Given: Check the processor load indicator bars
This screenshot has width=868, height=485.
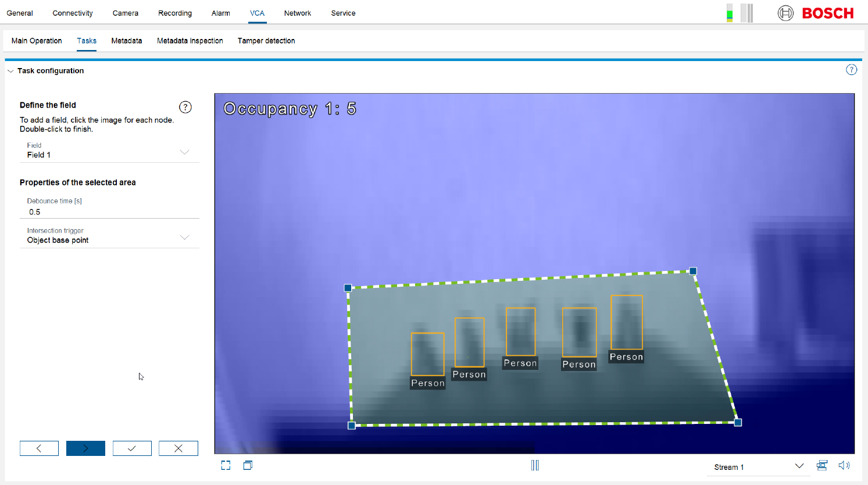Looking at the screenshot, I should [738, 13].
